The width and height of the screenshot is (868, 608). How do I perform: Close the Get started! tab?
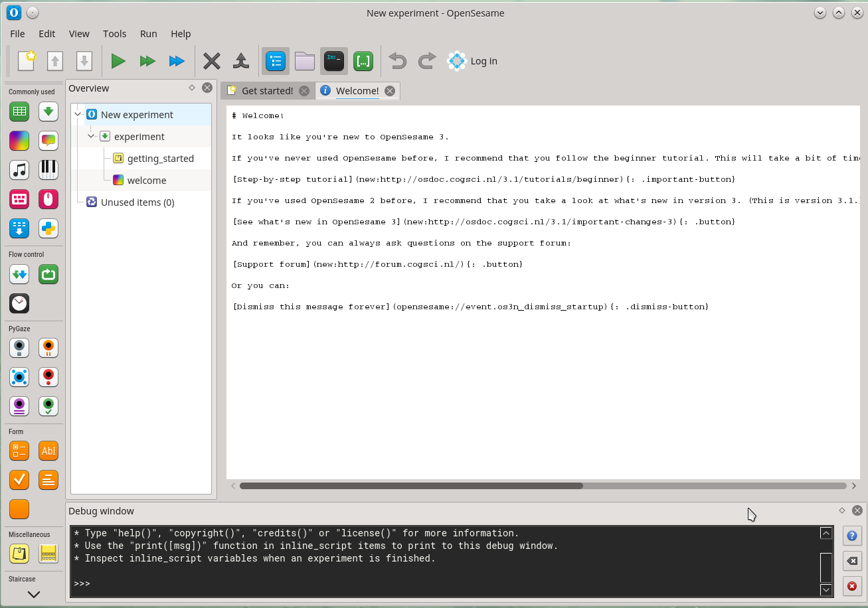(304, 91)
